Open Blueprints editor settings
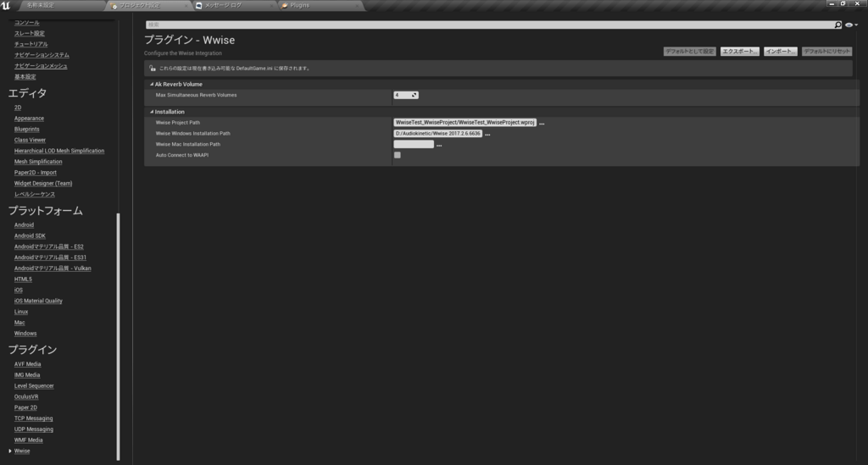Image resolution: width=868 pixels, height=465 pixels. tap(26, 130)
